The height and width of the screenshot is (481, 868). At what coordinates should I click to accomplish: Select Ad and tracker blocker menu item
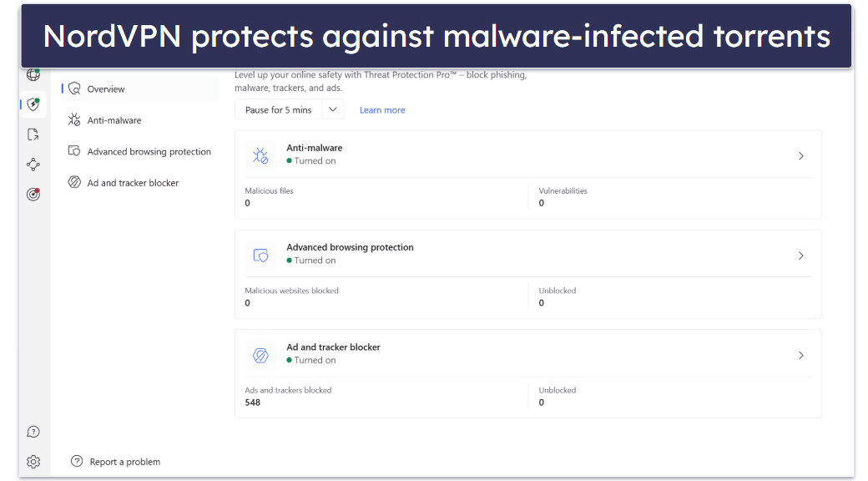click(x=133, y=183)
